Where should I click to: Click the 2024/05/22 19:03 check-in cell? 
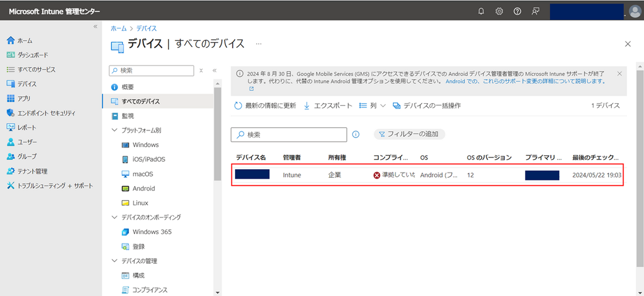coord(597,175)
